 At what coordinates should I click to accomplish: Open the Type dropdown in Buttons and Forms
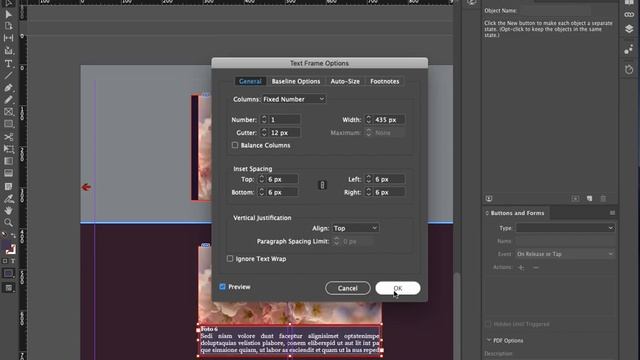(565, 228)
